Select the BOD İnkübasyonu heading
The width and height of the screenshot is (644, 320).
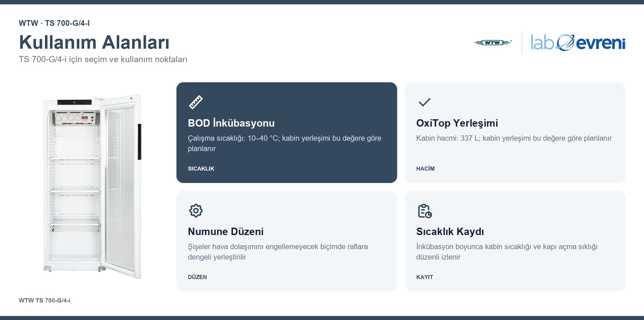point(231,123)
